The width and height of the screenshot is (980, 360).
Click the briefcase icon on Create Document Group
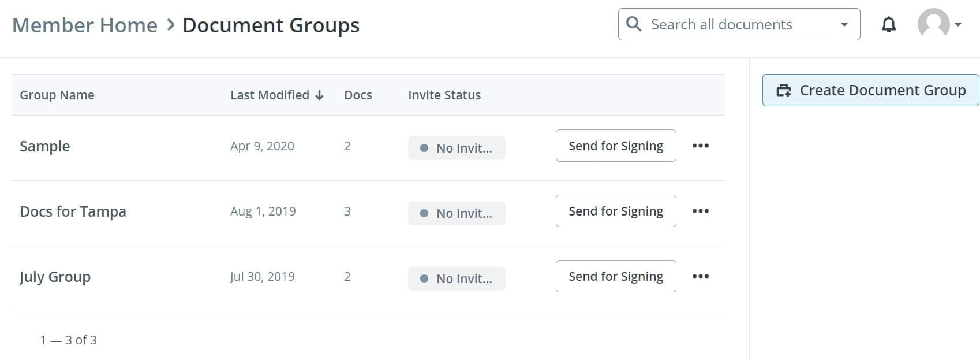tap(783, 90)
